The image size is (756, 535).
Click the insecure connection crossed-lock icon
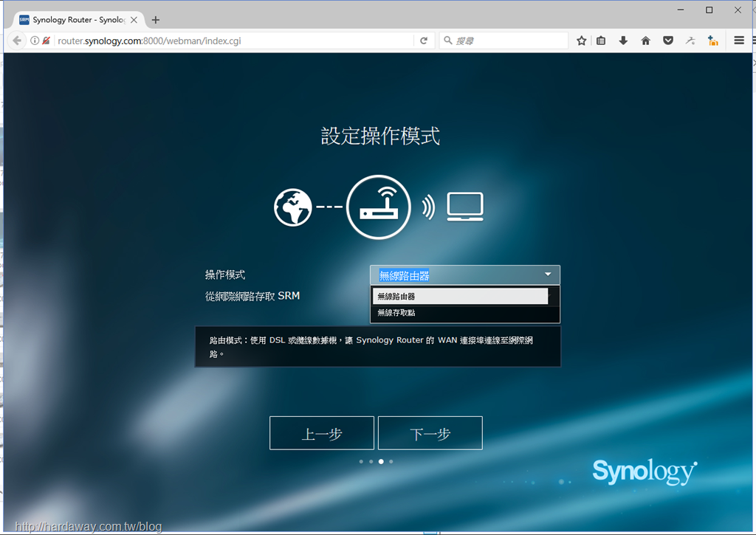(x=46, y=41)
